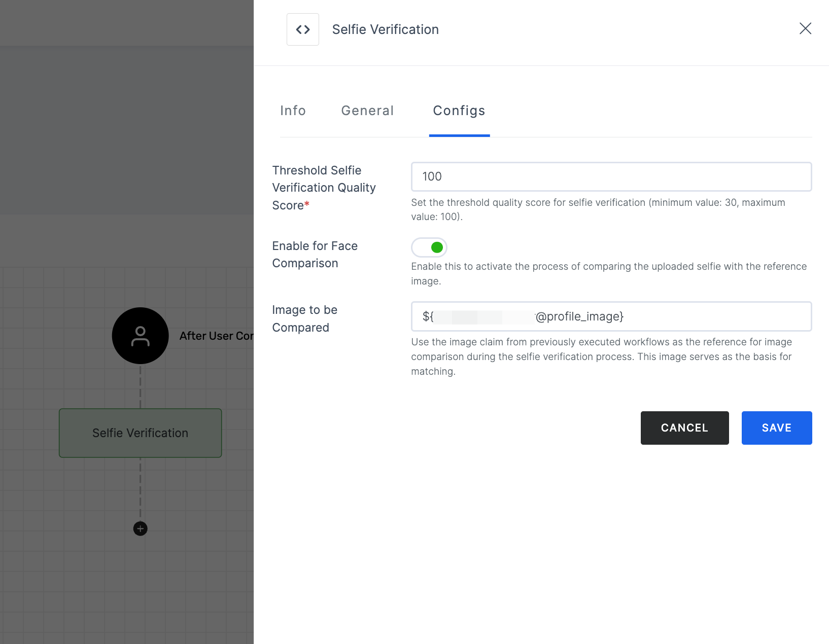The image size is (829, 644).
Task: Click the Threshold Selfie Verification Quality Score label
Action: coord(324,188)
